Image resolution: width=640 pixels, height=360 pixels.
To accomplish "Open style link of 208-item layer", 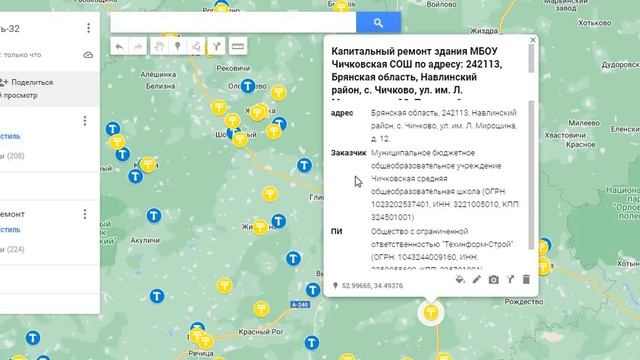I will click(10, 136).
